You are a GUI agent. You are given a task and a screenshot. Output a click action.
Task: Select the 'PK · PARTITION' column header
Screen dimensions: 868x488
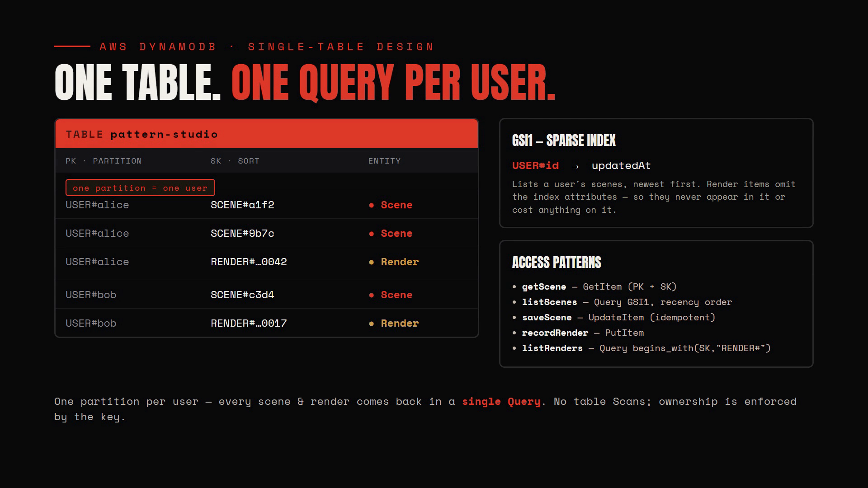click(x=104, y=161)
